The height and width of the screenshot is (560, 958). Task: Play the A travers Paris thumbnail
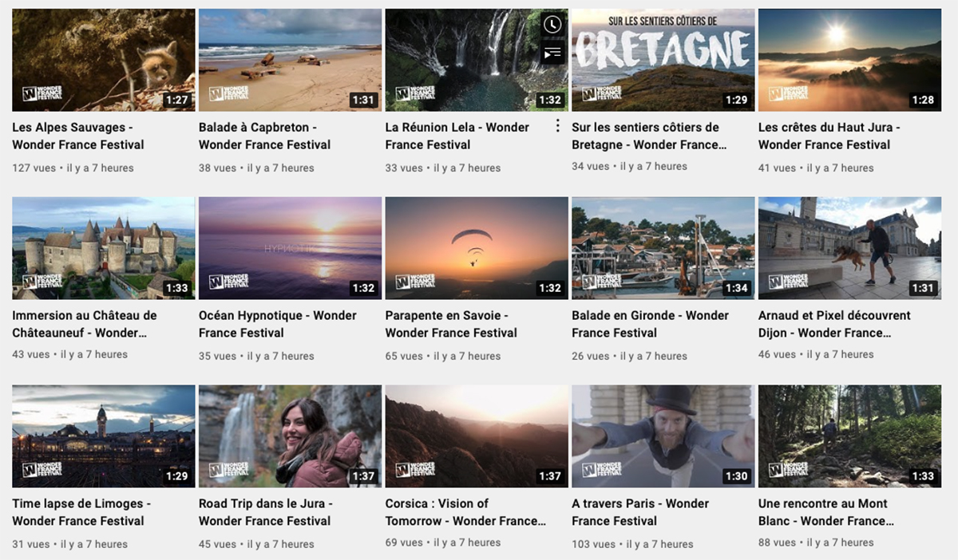point(663,436)
